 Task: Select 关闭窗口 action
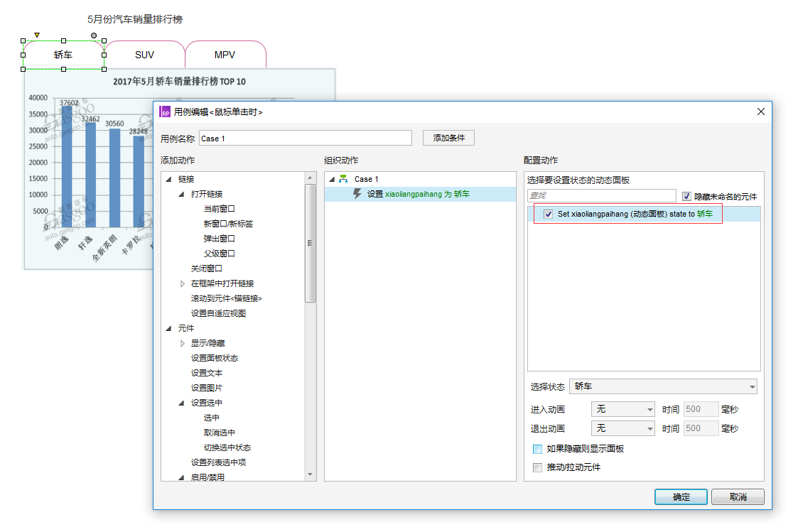point(206,268)
